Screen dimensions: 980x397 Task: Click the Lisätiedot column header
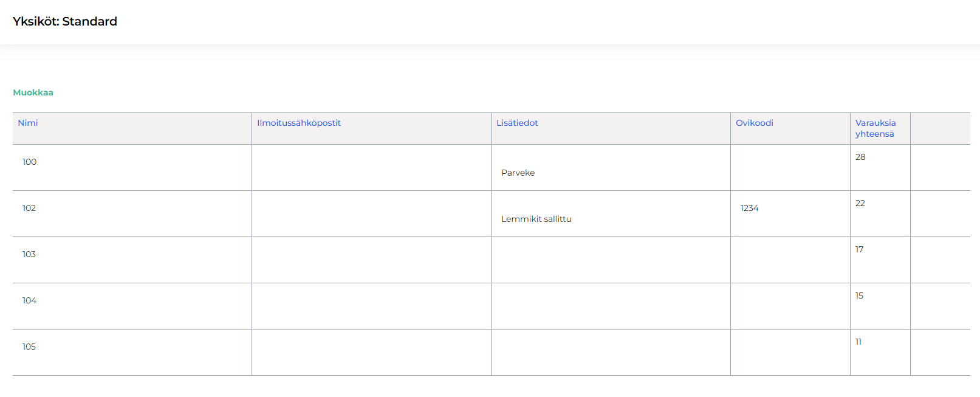point(517,123)
